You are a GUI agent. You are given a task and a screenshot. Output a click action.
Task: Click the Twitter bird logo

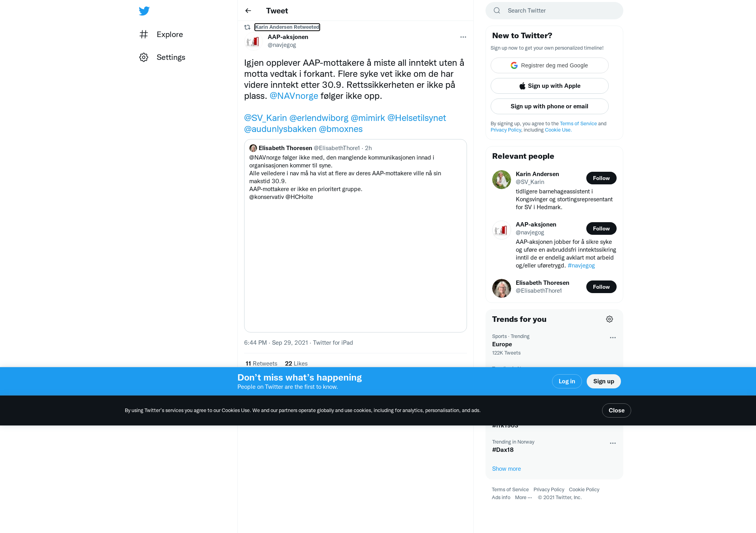[144, 11]
